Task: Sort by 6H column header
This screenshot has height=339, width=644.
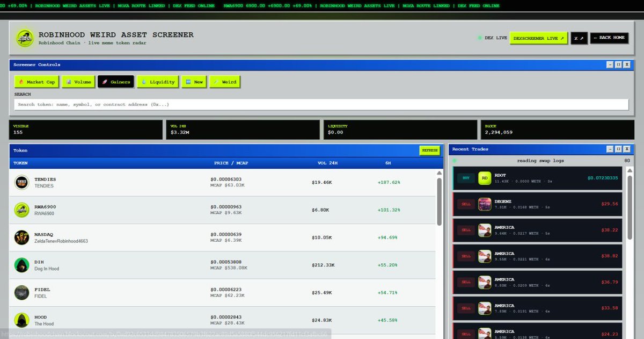Action: 388,163
